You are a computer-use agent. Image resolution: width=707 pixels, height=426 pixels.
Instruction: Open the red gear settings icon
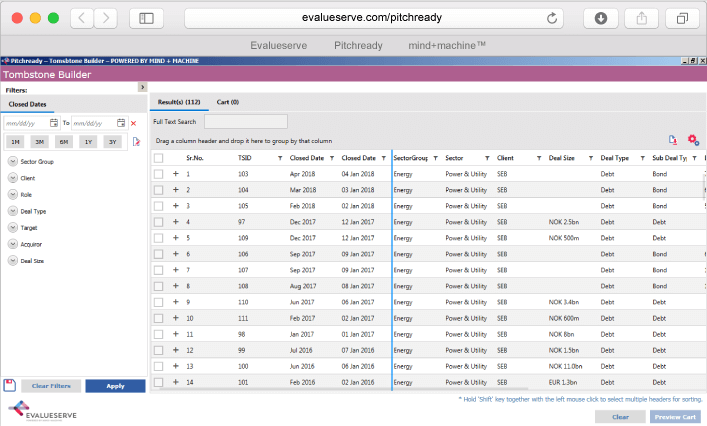pos(693,140)
